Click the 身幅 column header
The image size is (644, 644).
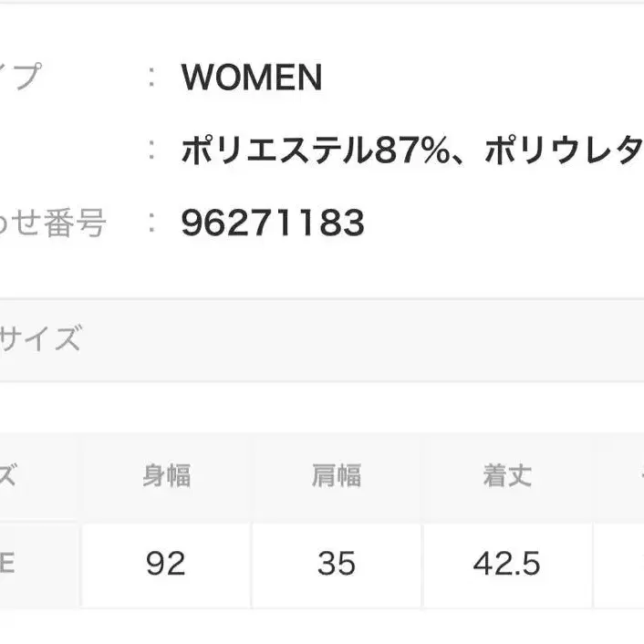[x=166, y=476]
